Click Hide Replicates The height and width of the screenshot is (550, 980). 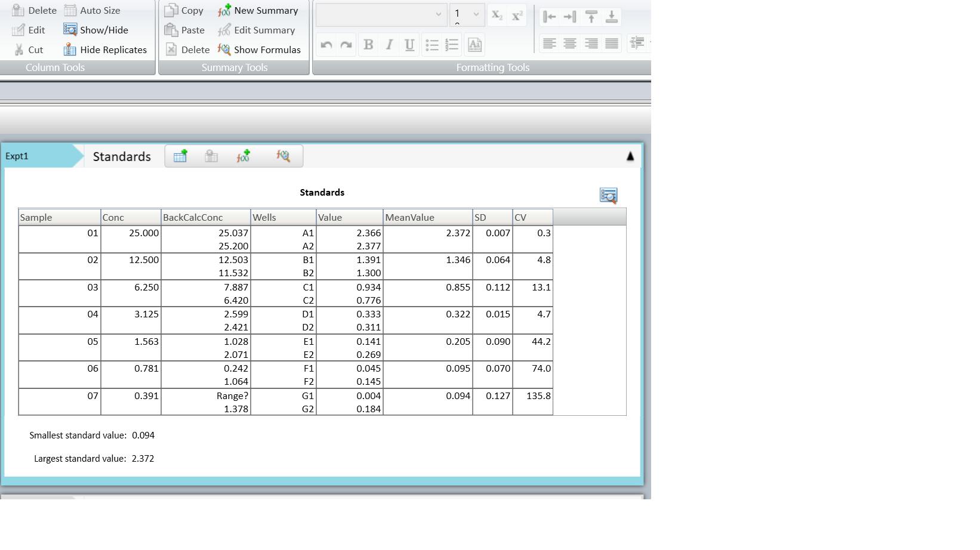pyautogui.click(x=106, y=50)
